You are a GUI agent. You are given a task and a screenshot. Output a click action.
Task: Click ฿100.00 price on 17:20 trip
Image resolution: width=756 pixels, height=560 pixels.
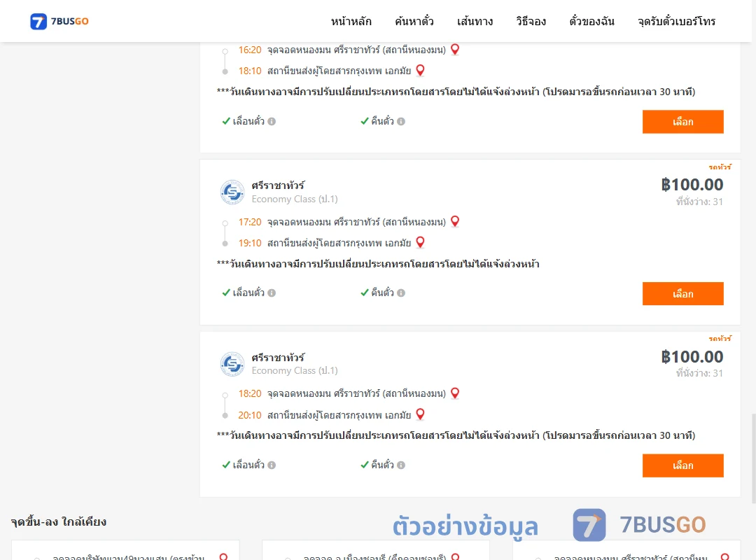pos(692,185)
